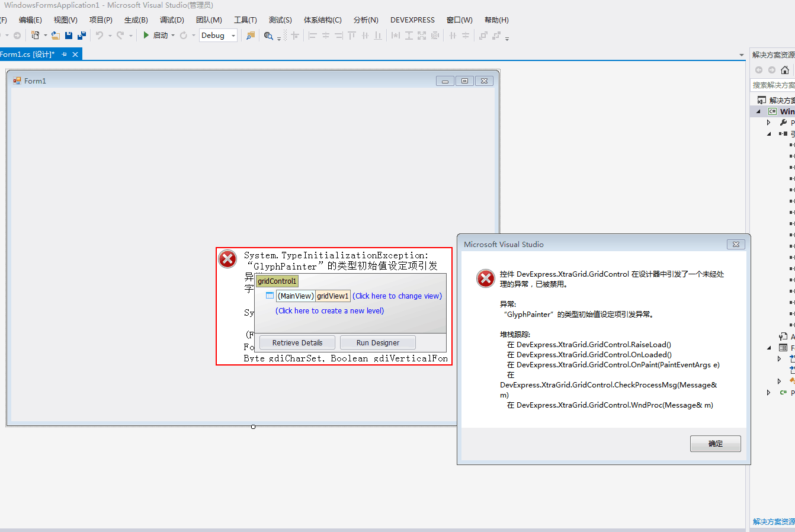This screenshot has height=532, width=795.
Task: Click the Send to Back icon
Action: [496, 36]
